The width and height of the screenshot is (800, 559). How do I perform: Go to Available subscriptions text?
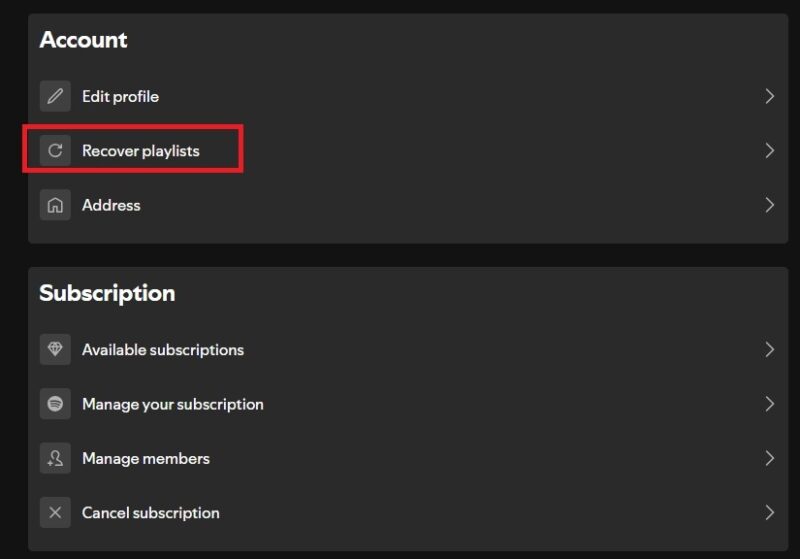coord(163,350)
